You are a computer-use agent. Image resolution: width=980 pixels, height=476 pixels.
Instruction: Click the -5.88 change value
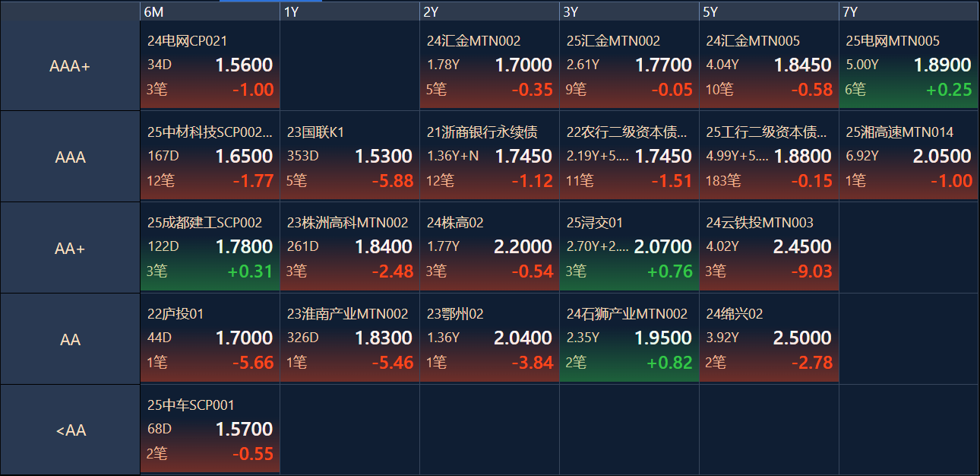(x=392, y=181)
